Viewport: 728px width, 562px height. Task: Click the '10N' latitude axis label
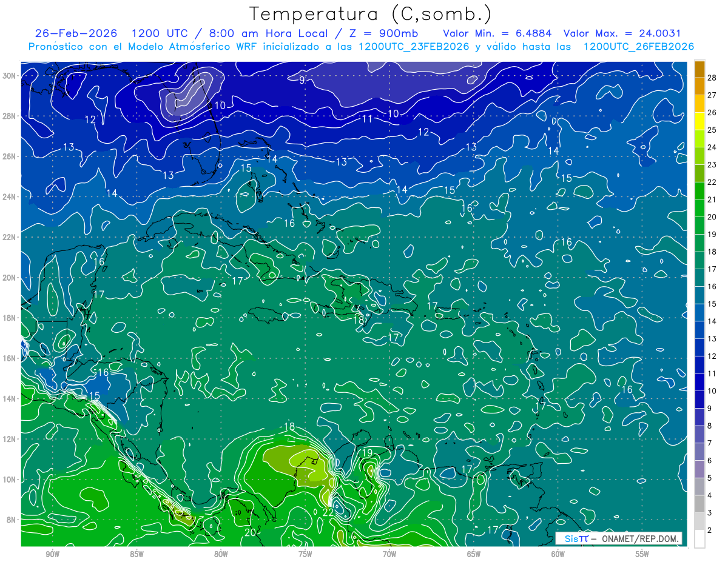[x=10, y=480]
